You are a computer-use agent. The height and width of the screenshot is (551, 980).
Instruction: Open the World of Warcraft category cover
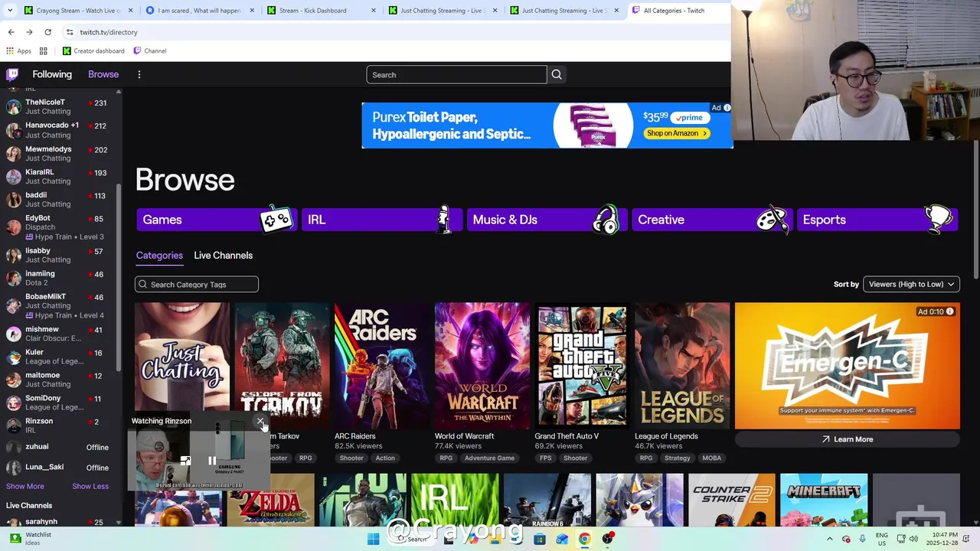point(482,366)
